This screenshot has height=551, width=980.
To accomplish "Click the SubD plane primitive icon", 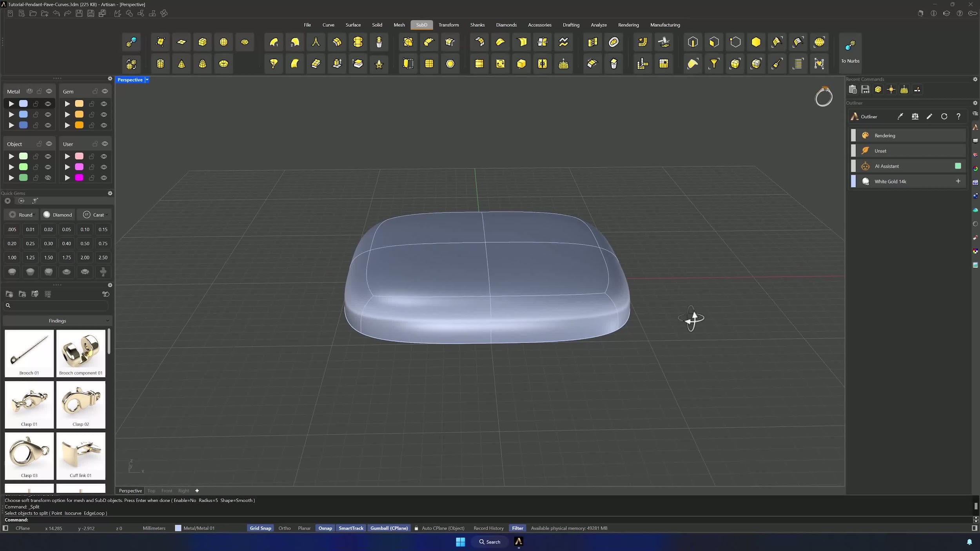I will [181, 42].
